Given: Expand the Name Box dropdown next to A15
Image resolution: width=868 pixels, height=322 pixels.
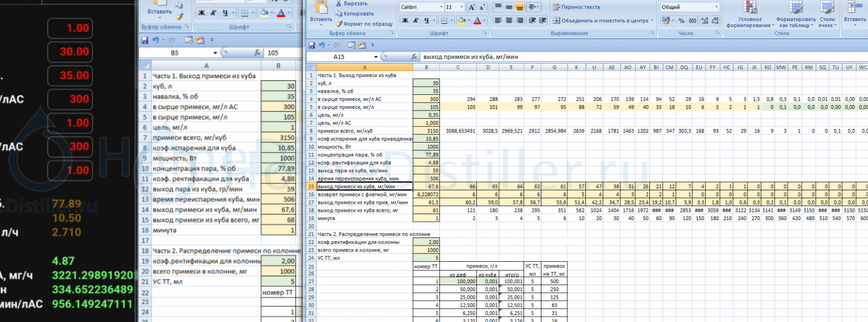Looking at the screenshot, I should (375, 57).
